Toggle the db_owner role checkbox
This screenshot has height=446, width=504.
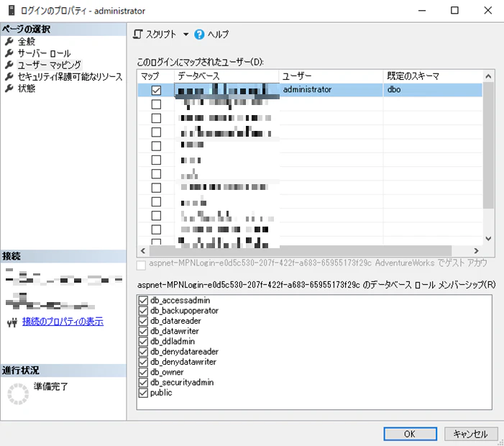[x=143, y=373]
